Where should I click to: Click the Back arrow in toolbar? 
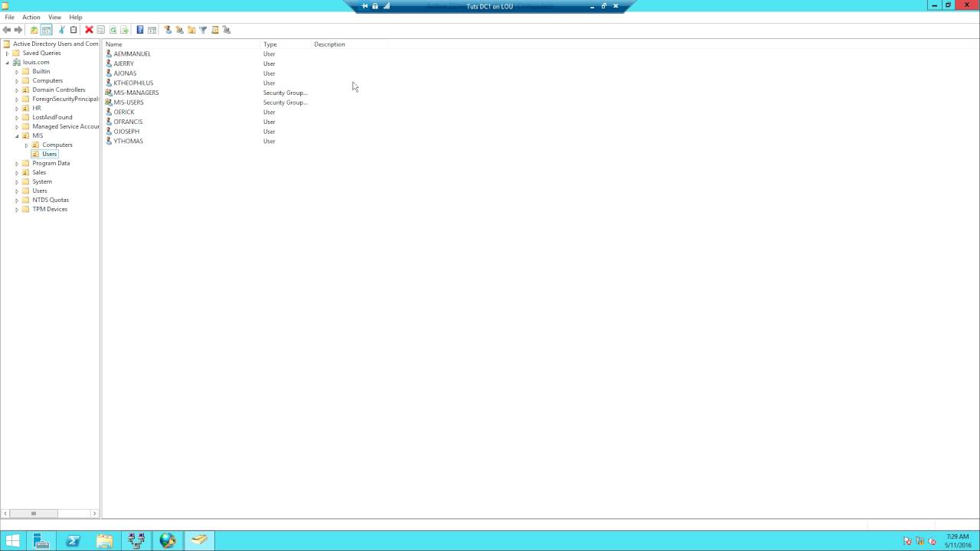coord(7,30)
